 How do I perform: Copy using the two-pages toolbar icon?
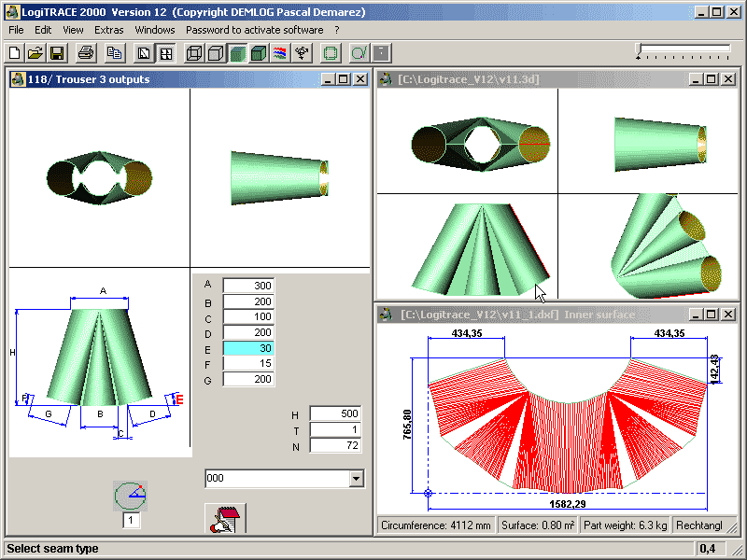tap(114, 53)
